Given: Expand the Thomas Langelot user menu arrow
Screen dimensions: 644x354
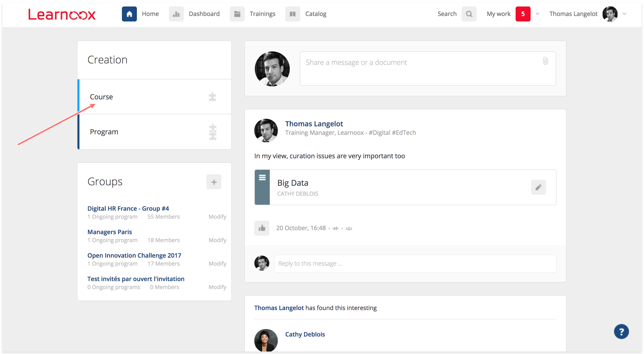Looking at the screenshot, I should [625, 14].
